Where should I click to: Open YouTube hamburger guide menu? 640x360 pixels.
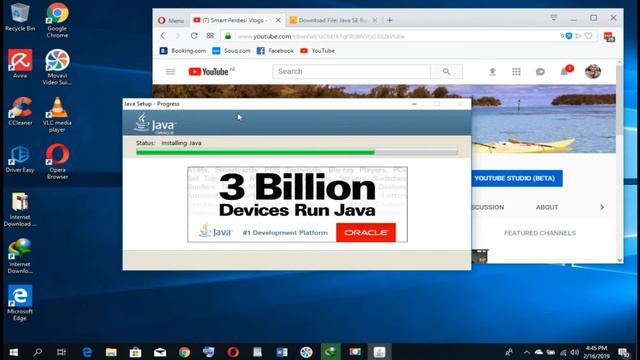coord(171,72)
